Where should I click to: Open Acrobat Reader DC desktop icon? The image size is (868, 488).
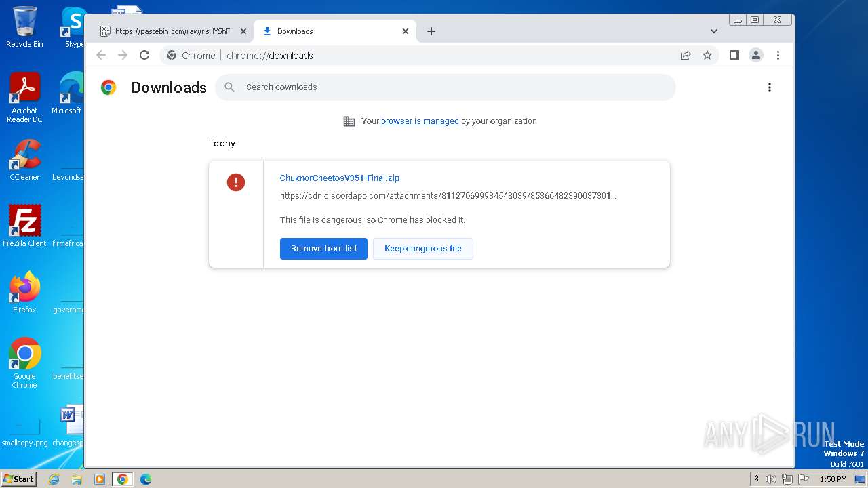click(24, 98)
